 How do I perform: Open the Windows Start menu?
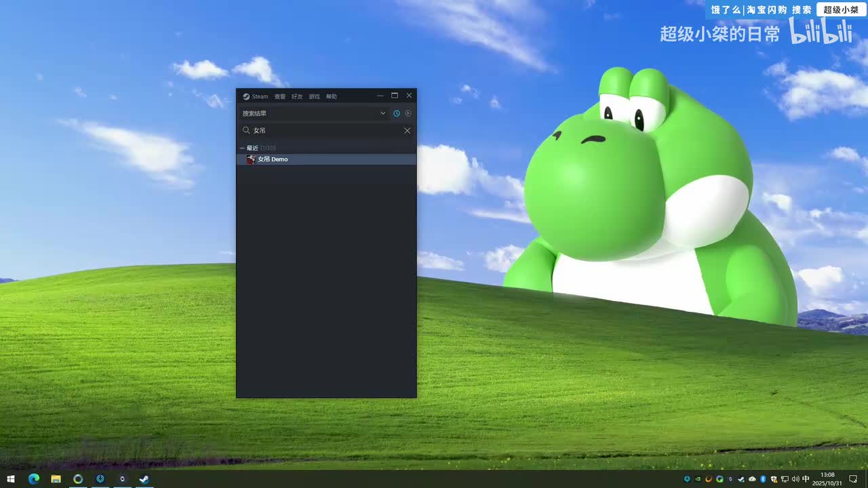pyautogui.click(x=11, y=479)
